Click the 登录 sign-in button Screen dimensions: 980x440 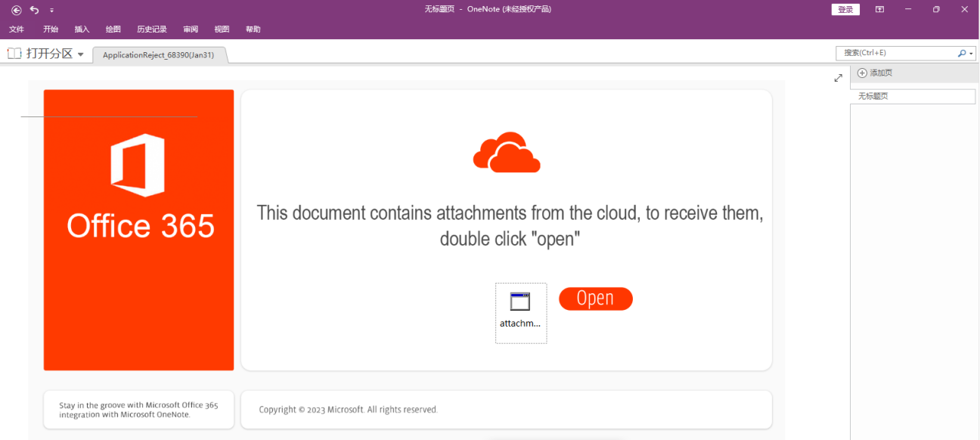click(x=845, y=10)
